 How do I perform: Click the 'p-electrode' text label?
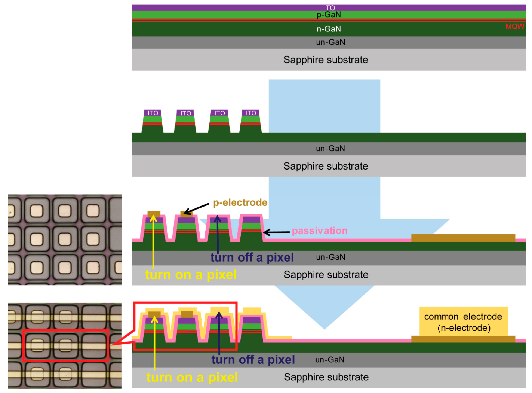tap(240, 203)
